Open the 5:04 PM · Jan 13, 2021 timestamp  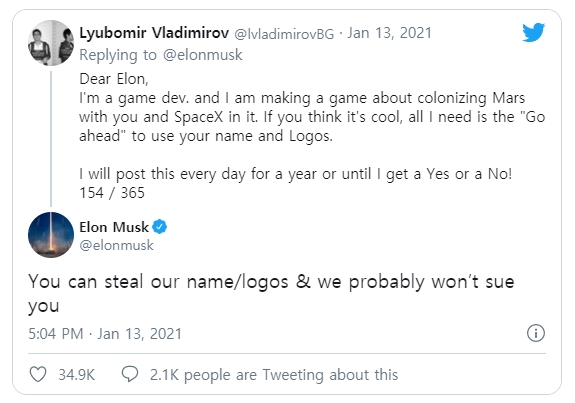tap(105, 334)
